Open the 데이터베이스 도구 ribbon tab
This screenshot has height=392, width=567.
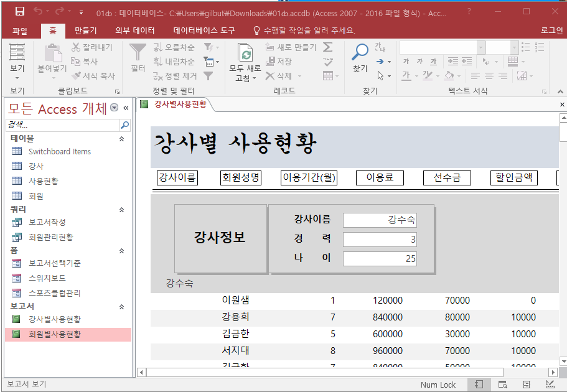204,30
